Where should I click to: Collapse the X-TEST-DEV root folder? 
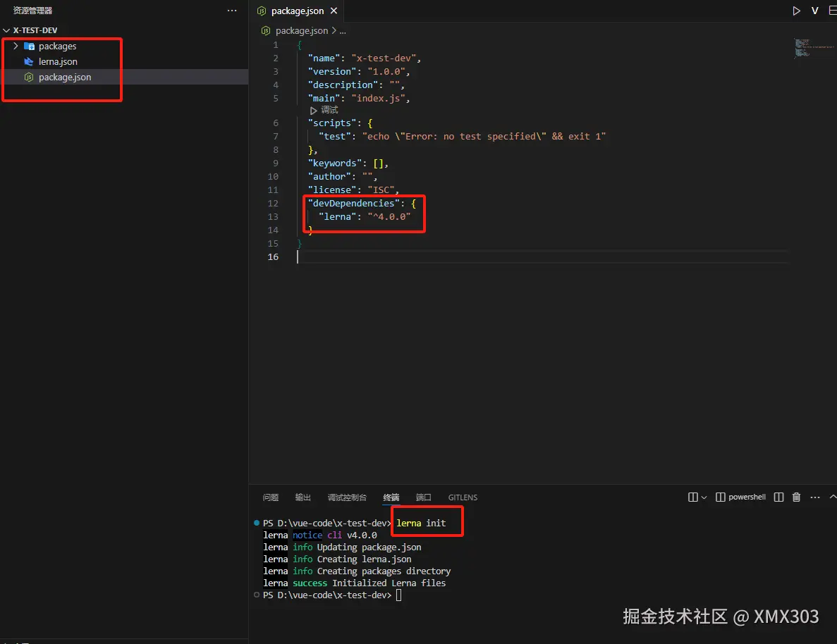click(x=6, y=30)
